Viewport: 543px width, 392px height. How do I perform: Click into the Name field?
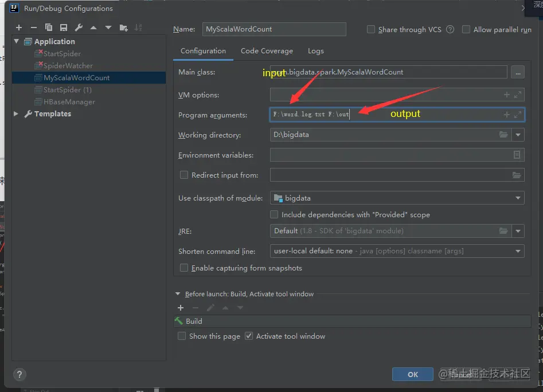(x=274, y=29)
